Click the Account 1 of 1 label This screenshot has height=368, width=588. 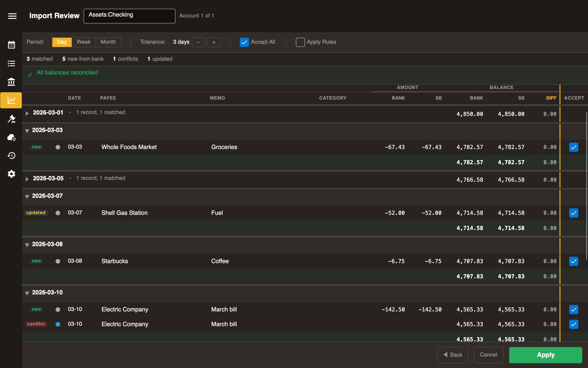196,16
